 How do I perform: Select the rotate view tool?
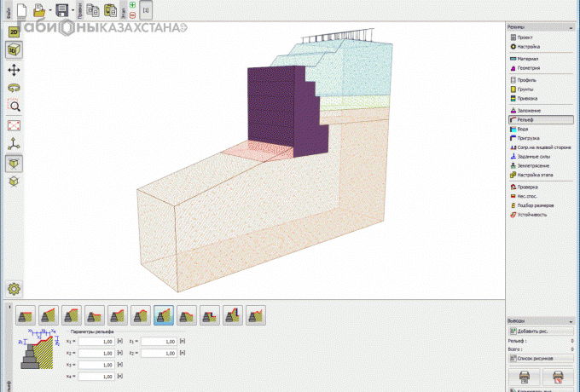(14, 88)
